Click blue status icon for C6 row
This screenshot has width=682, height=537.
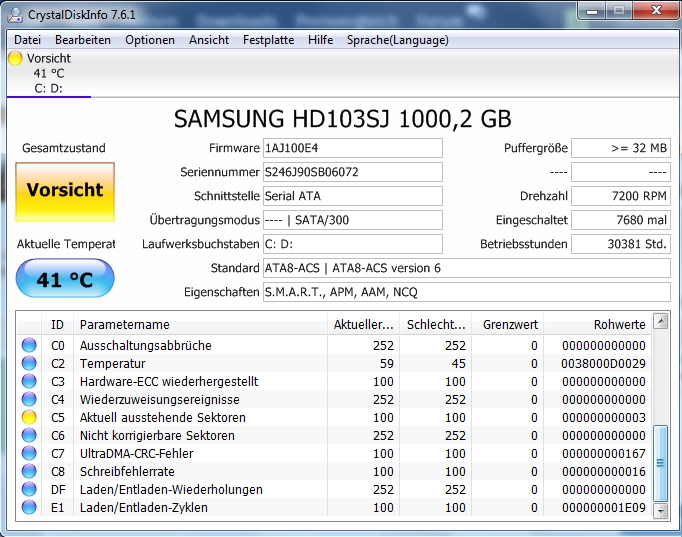click(29, 435)
